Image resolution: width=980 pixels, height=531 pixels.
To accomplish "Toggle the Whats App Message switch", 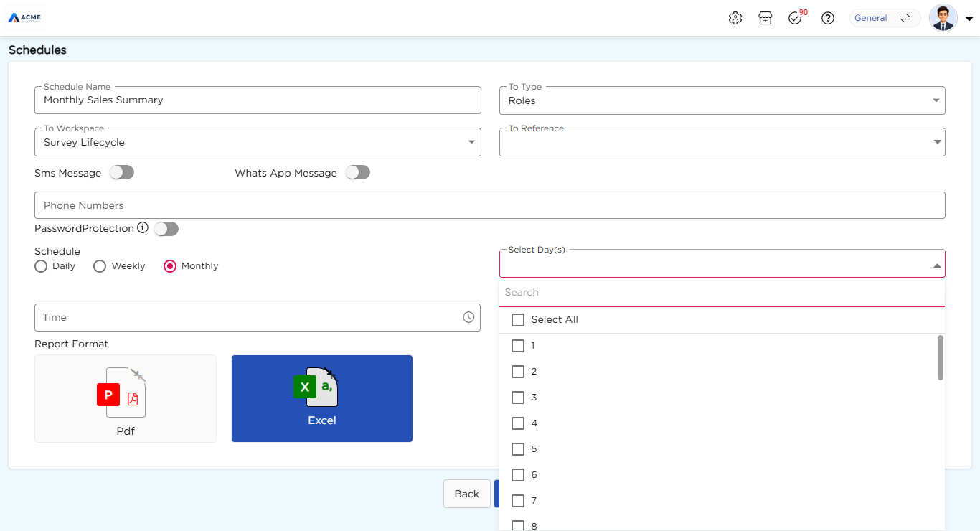I will (x=357, y=173).
